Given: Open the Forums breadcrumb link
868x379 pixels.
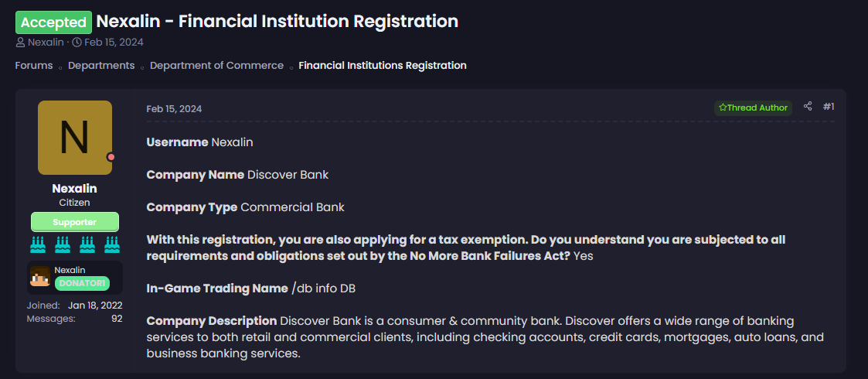Looking at the screenshot, I should point(34,66).
